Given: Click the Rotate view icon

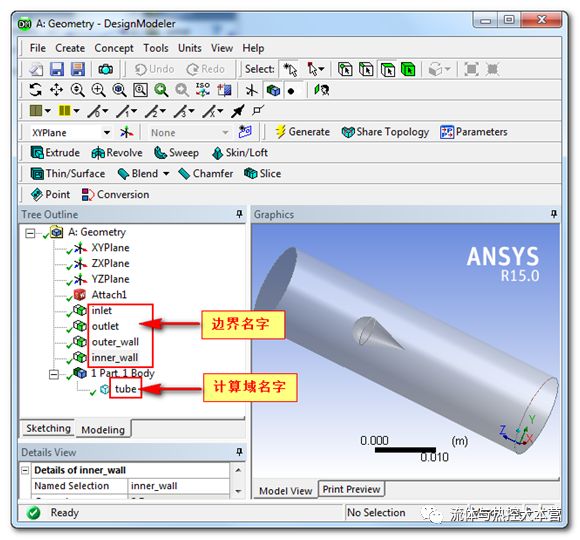Looking at the screenshot, I should (x=36, y=90).
